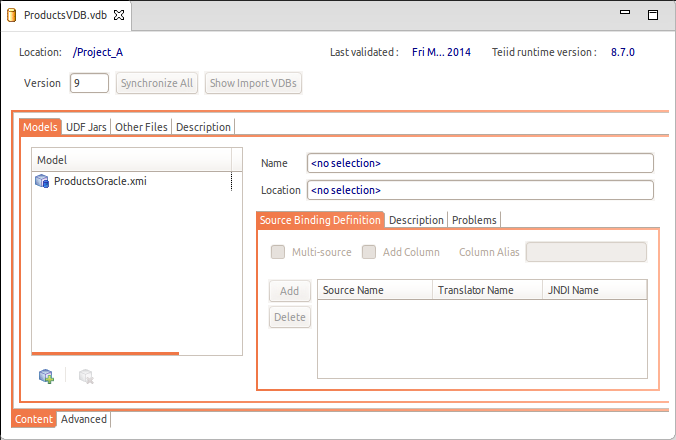Click the Remove Model icon
Image resolution: width=676 pixels, height=440 pixels.
tap(86, 376)
